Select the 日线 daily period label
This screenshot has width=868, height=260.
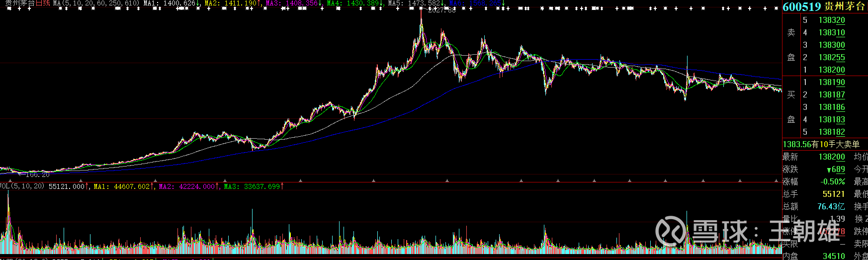(43, 3)
